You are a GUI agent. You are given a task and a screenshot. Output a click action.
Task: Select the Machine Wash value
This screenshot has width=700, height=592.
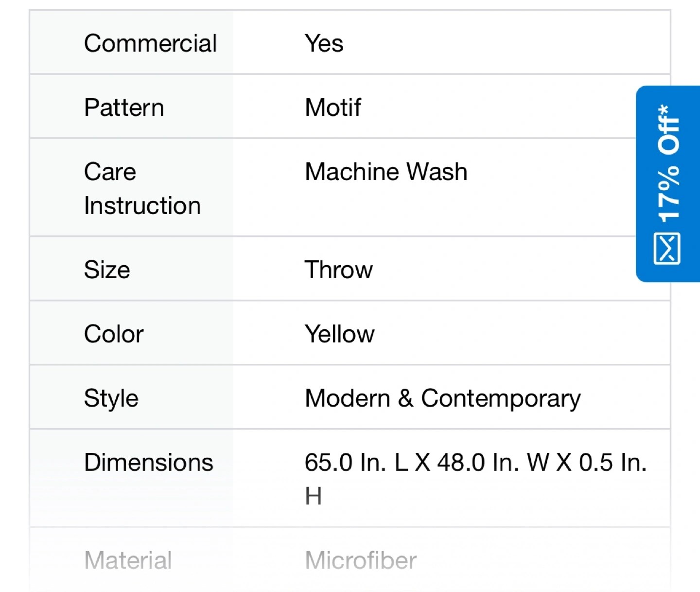tap(386, 172)
